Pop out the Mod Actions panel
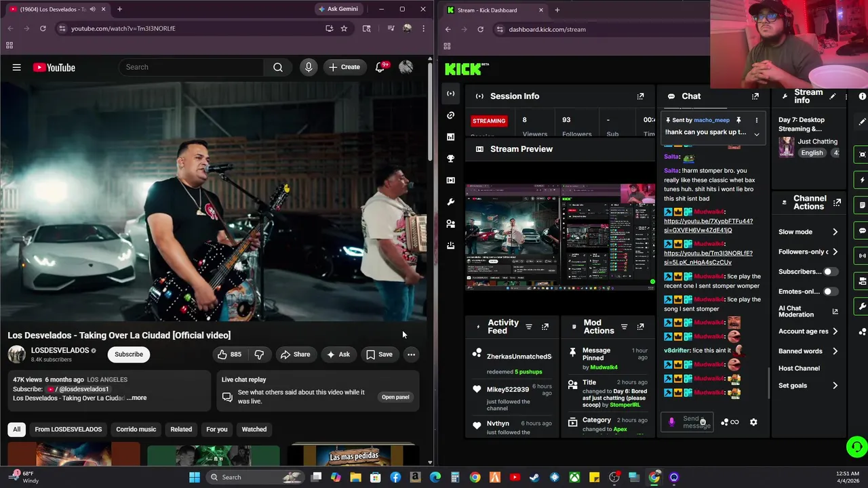The height and width of the screenshot is (488, 868). coord(640,327)
